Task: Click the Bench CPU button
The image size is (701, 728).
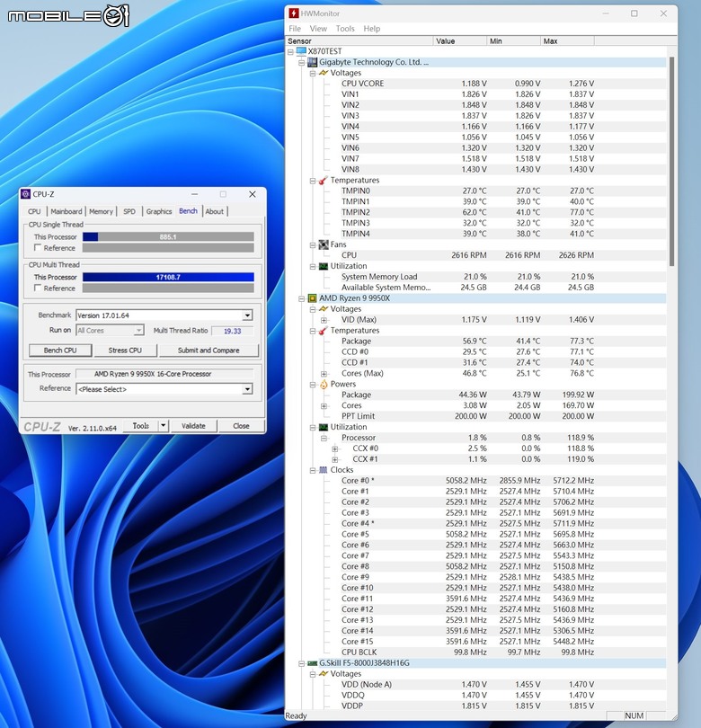Action: point(60,351)
